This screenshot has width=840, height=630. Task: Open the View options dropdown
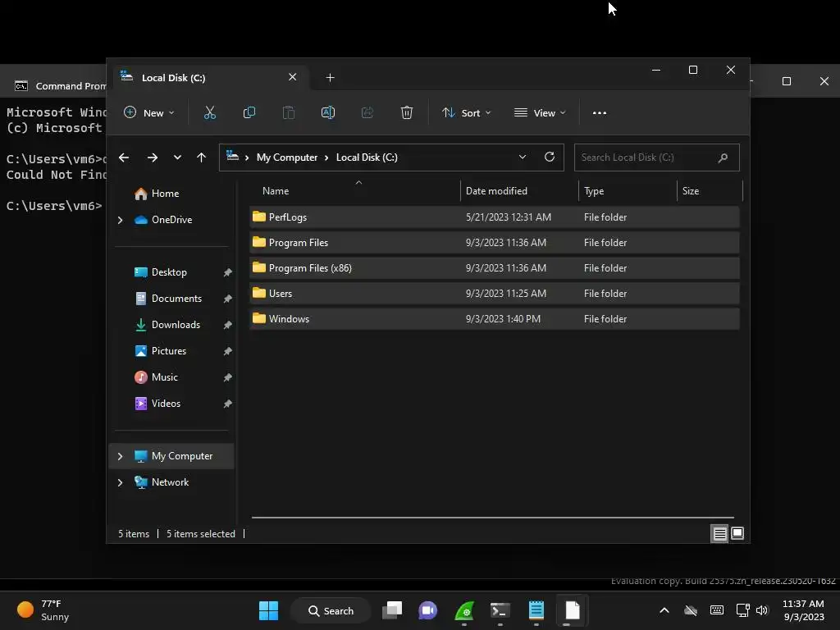tap(540, 113)
